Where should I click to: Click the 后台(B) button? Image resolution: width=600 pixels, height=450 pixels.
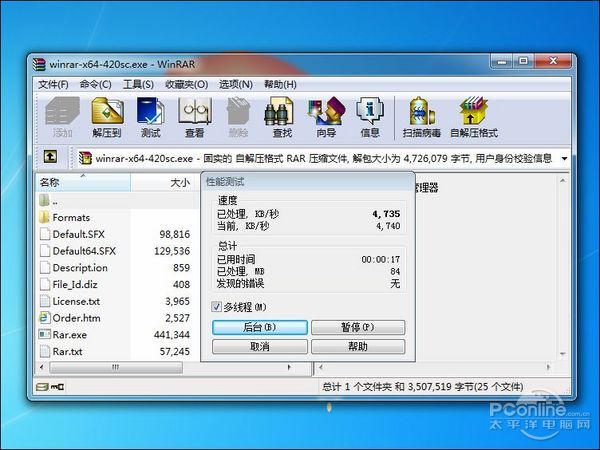[260, 328]
